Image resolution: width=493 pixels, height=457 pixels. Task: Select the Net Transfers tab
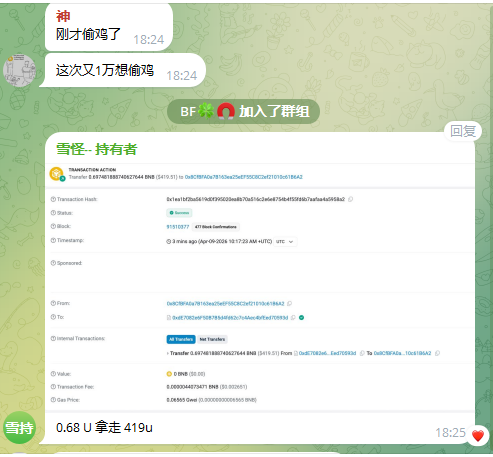(x=212, y=339)
